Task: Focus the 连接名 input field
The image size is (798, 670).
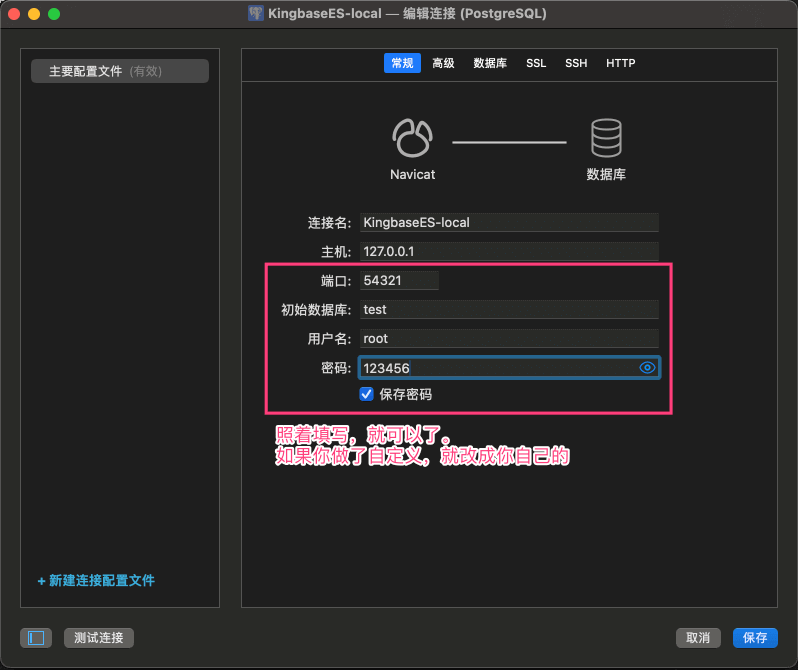Action: point(508,222)
